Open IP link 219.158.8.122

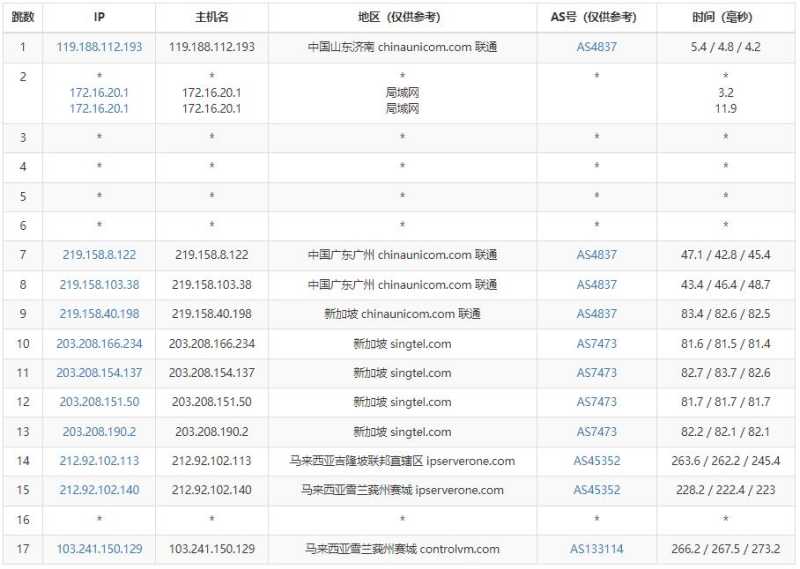pos(99,255)
